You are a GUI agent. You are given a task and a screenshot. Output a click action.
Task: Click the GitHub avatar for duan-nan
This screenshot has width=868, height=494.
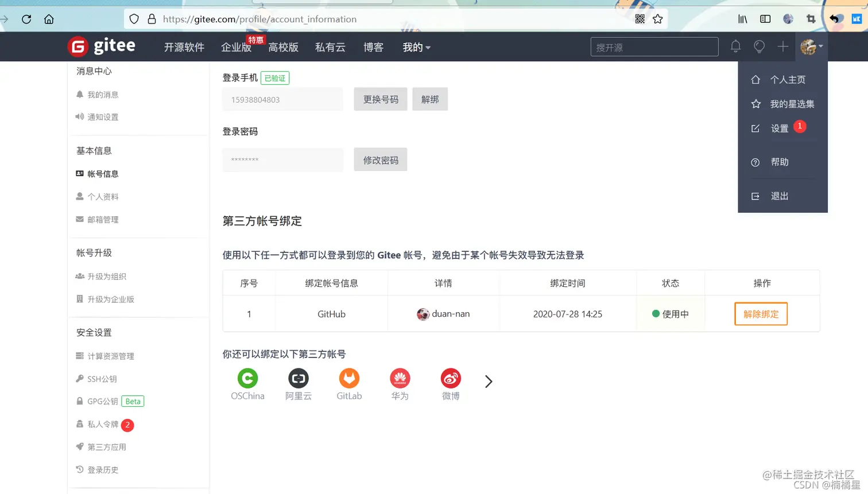point(423,314)
